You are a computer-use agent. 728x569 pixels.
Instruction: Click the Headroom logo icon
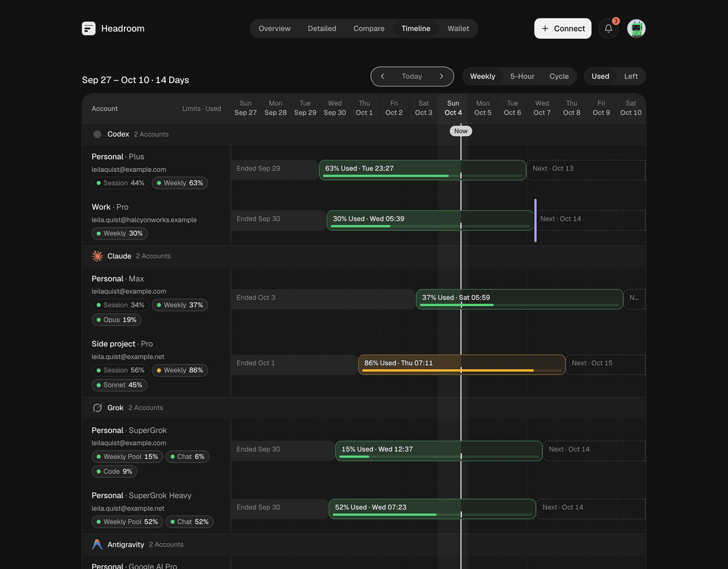(89, 28)
